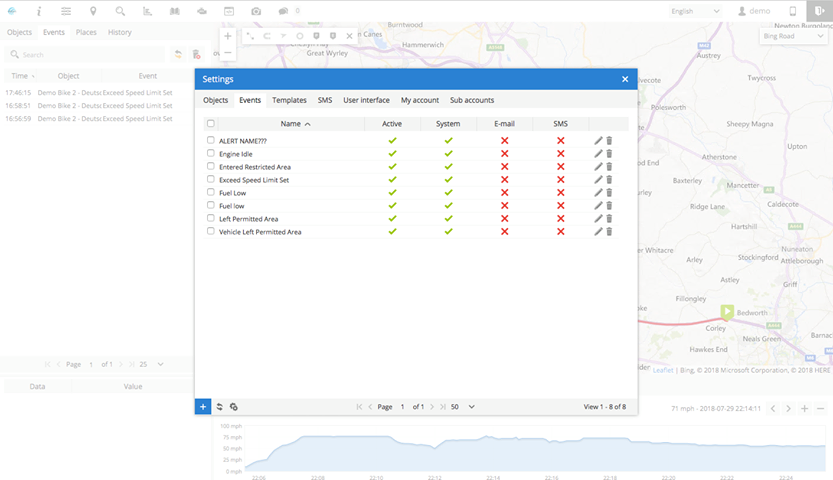Viewport: 833px width, 480px height.
Task: Check the ALERT NAME??? row checkbox
Action: tap(211, 141)
